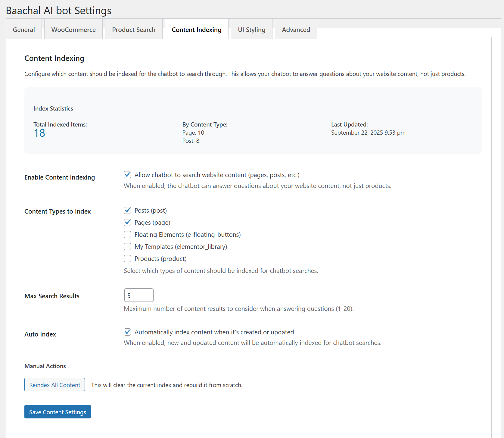Click the Last Updated timestamp
Viewport: 504px width, 438px height.
[368, 133]
